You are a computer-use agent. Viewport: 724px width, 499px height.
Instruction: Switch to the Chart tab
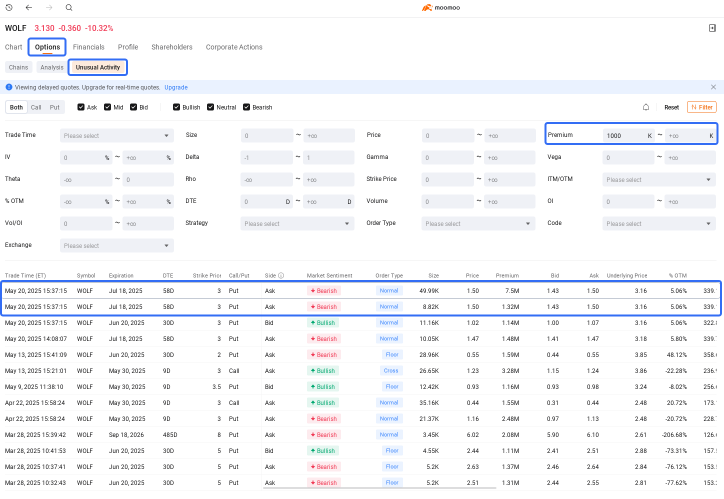pos(13,47)
